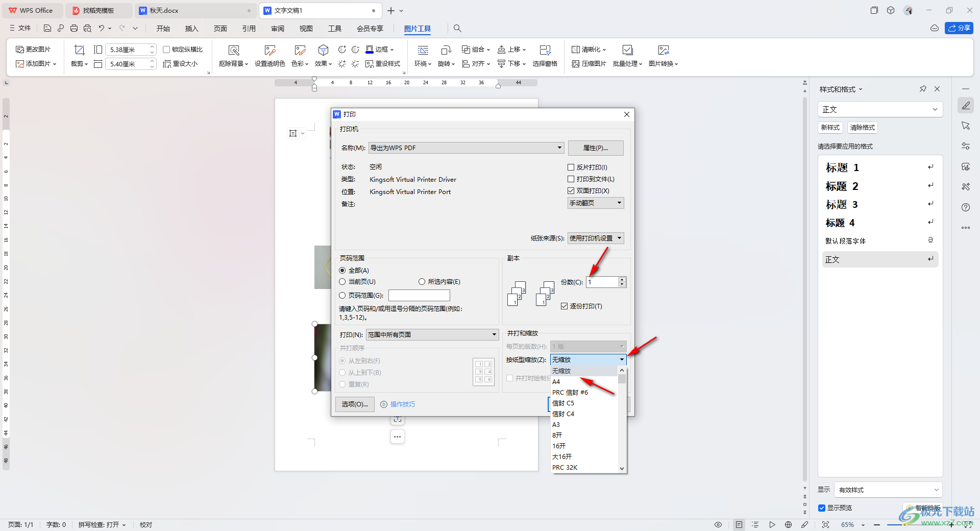Screen dimensions: 980x531
Task: Open Batch Processing (批量处理)
Action: [627, 55]
